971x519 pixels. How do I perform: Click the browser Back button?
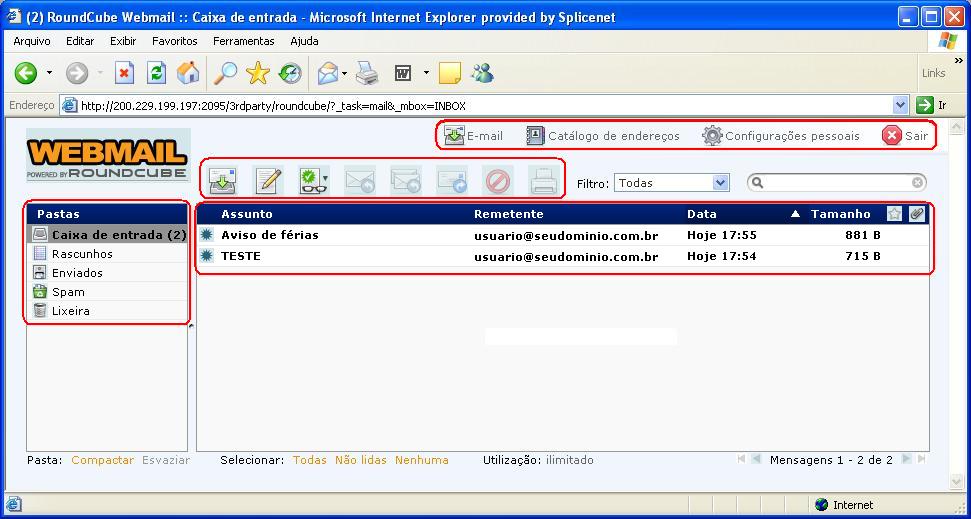[x=26, y=74]
